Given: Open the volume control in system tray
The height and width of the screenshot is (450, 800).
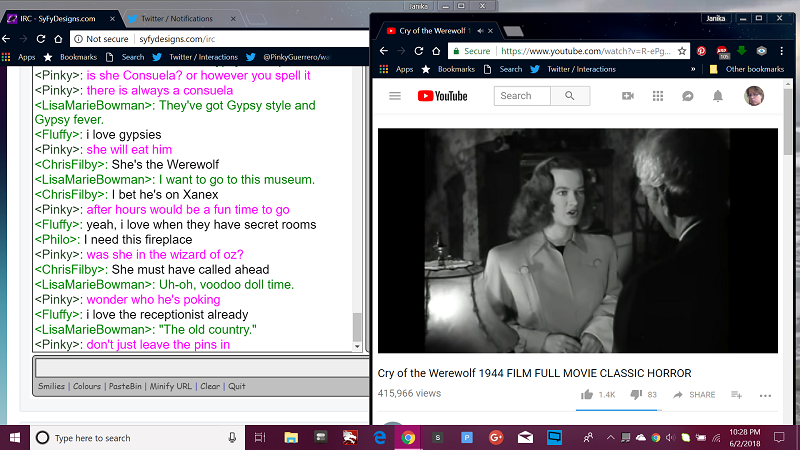Looking at the screenshot, I should click(x=670, y=438).
